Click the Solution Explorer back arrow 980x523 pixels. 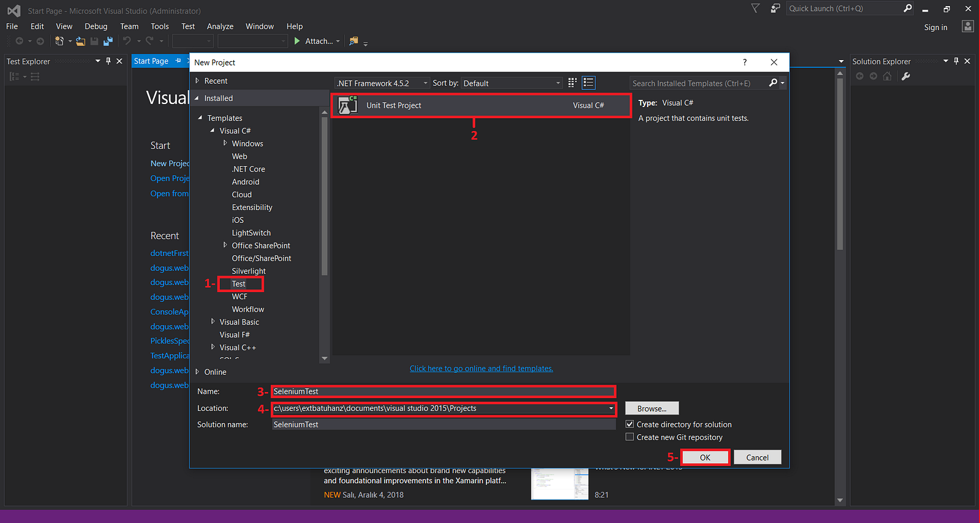tap(860, 76)
